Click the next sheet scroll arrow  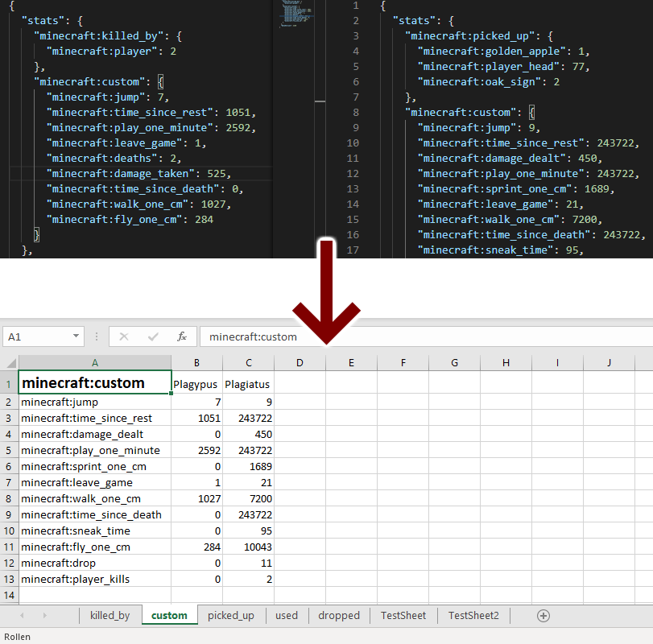pyautogui.click(x=44, y=615)
